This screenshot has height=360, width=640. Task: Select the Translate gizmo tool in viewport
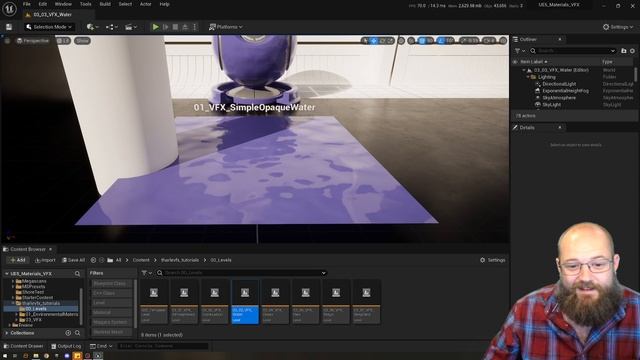(373, 41)
